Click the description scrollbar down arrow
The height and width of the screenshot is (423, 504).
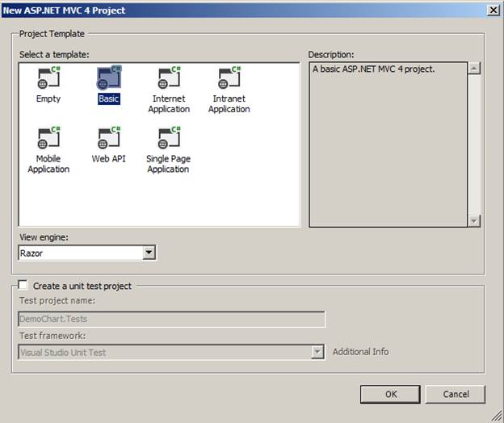[x=474, y=220]
